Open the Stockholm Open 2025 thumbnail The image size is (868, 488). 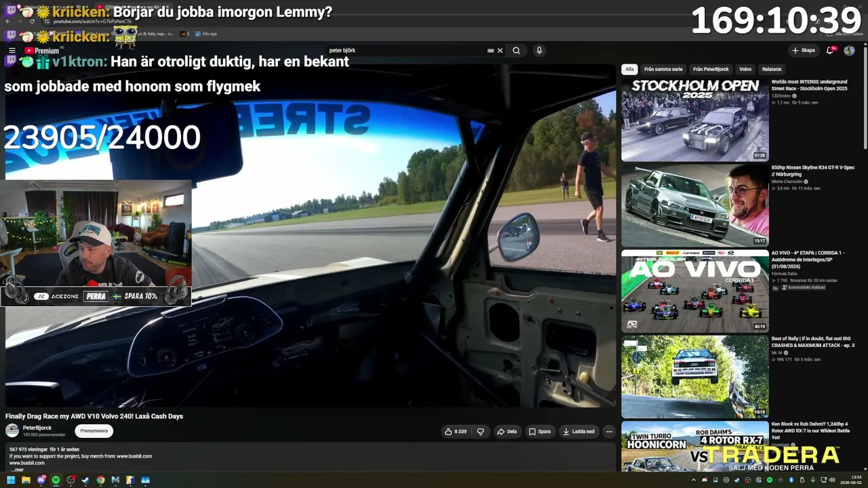[695, 120]
